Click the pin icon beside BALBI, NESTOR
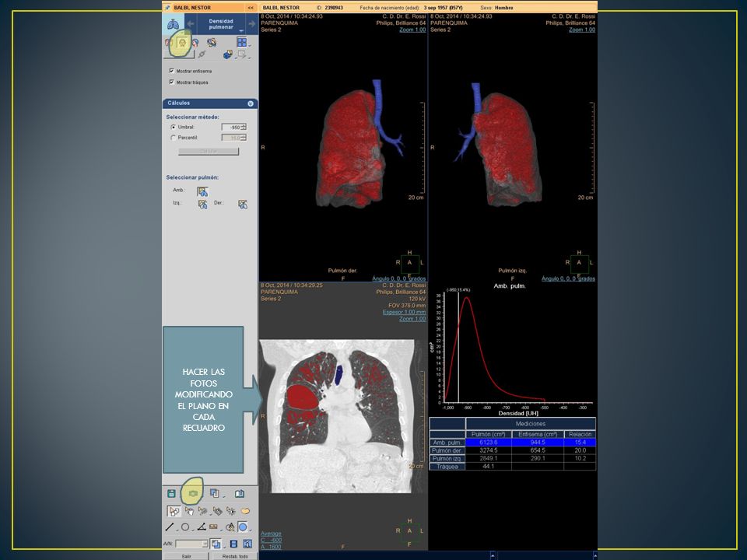The width and height of the screenshot is (747, 560). (x=168, y=8)
